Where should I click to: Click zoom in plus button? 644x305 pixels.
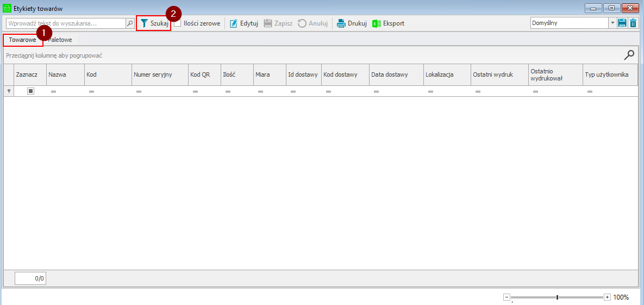coord(607,297)
